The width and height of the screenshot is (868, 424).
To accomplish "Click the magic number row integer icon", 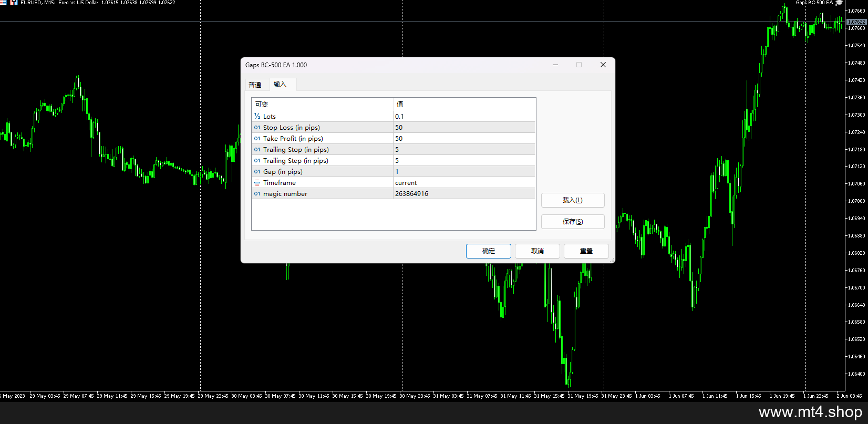I will pos(257,194).
